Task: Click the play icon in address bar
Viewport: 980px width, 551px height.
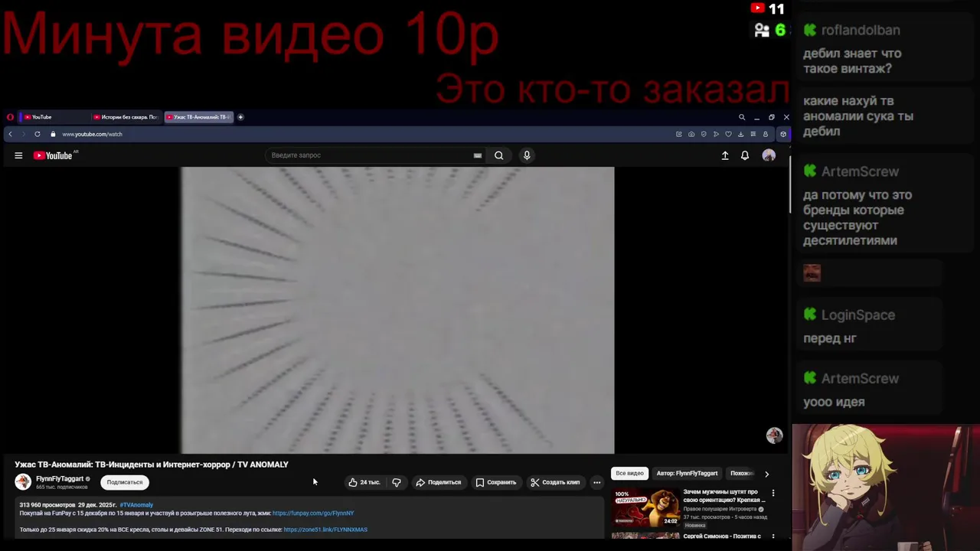Action: click(x=716, y=134)
